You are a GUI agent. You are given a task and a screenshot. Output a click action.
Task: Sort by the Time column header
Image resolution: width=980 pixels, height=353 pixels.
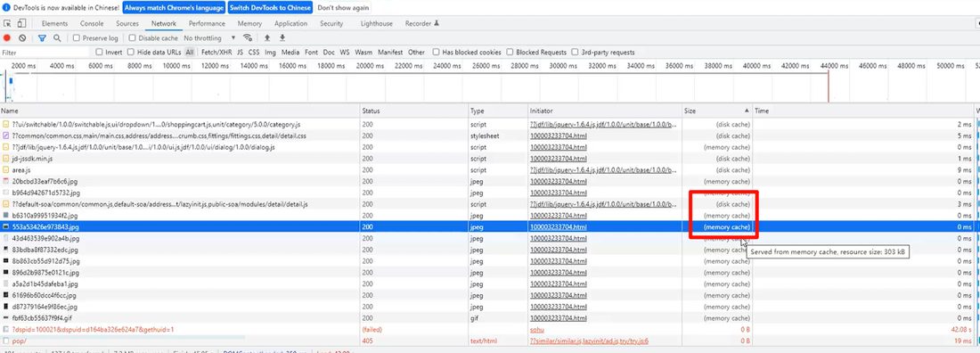tap(863, 111)
